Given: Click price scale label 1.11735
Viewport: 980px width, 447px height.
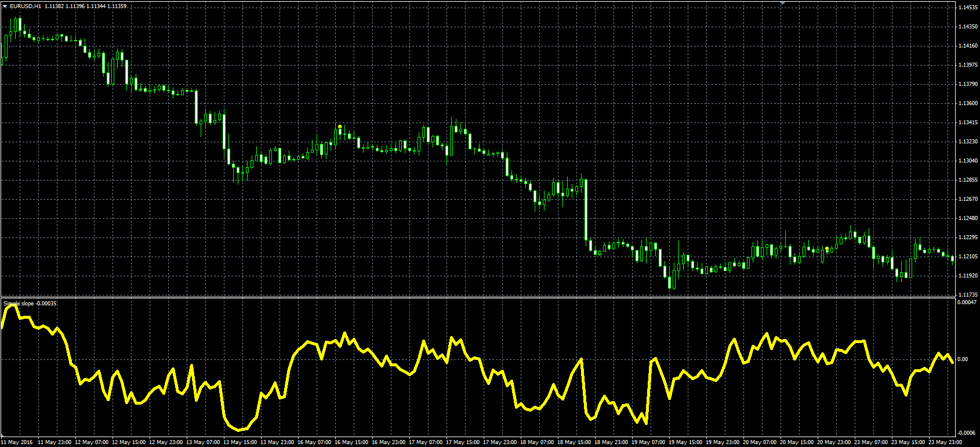Looking at the screenshot, I should click(968, 295).
